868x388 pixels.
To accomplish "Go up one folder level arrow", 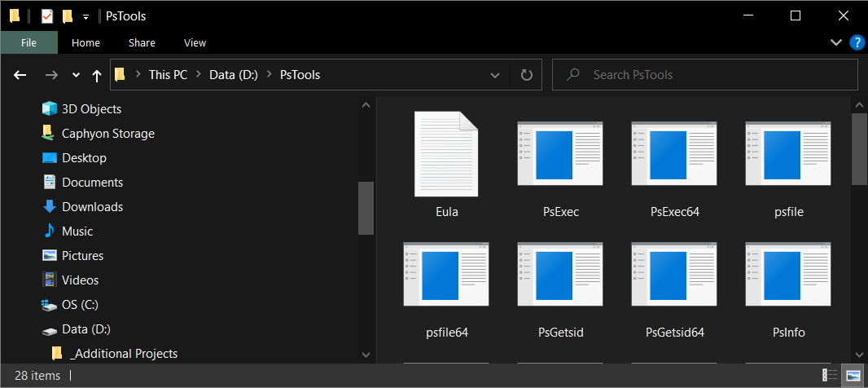I will (x=97, y=75).
